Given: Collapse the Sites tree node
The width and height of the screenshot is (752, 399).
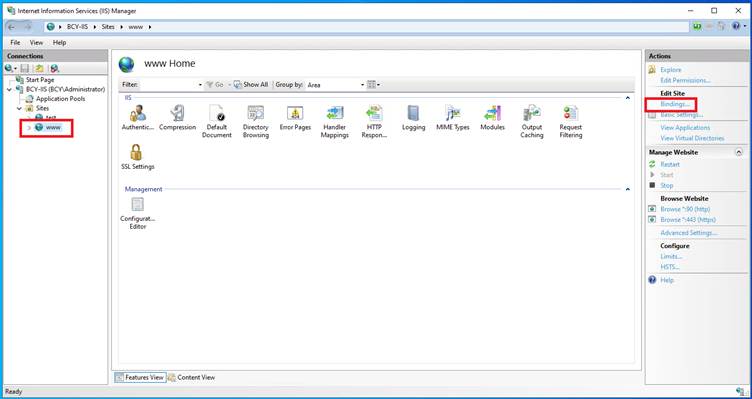Looking at the screenshot, I should click(x=20, y=108).
